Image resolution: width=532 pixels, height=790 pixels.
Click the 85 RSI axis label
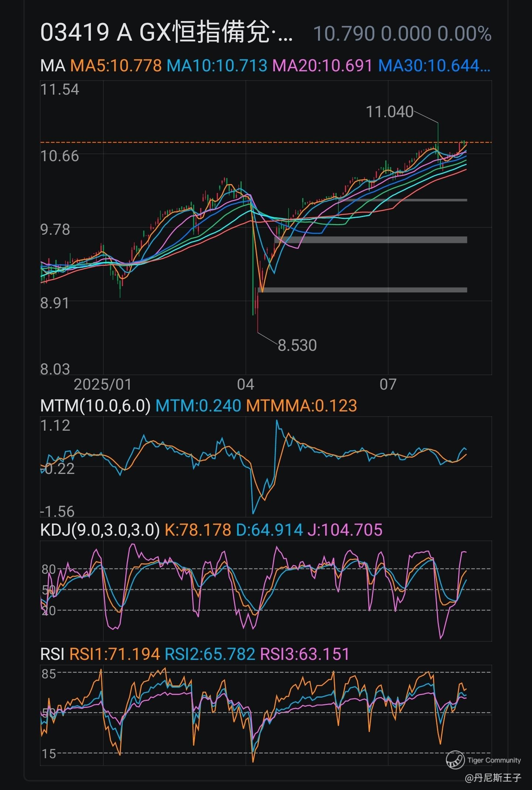coord(49,674)
